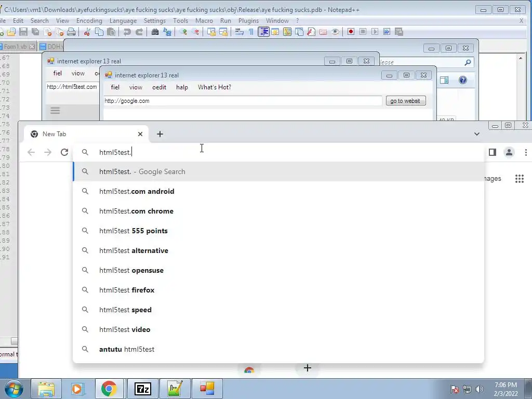Click Save icon in Notepad++ toolbar

pyautogui.click(x=23, y=32)
